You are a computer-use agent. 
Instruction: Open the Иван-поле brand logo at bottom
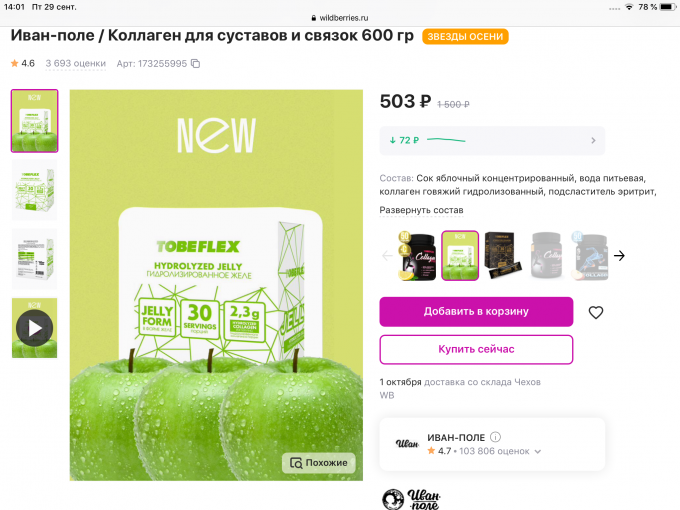411,500
